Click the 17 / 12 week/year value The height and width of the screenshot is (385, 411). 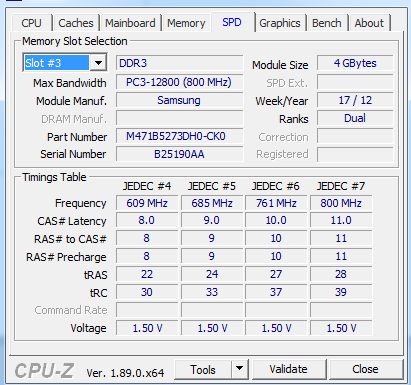tap(355, 100)
